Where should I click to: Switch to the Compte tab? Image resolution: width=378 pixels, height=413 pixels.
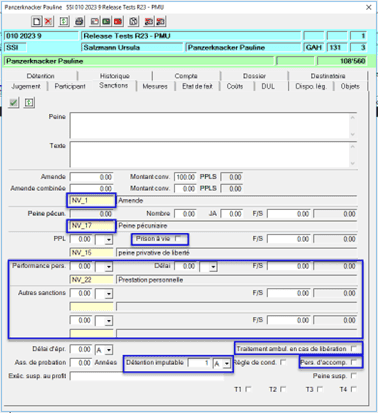click(186, 76)
